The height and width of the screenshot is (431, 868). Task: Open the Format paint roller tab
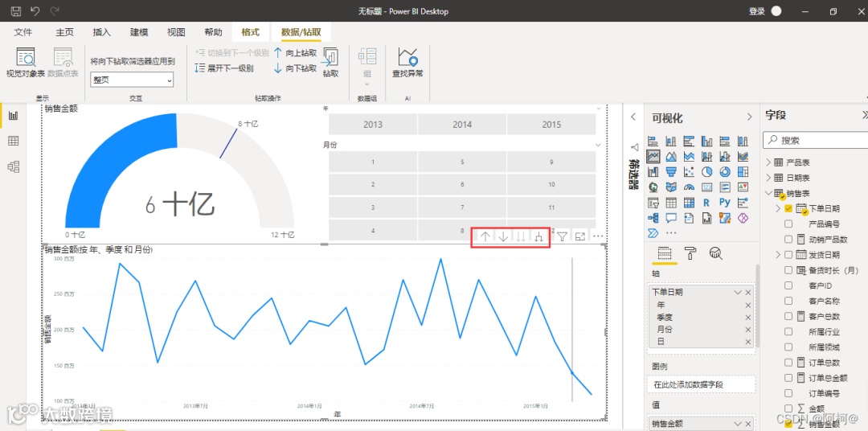coord(690,254)
